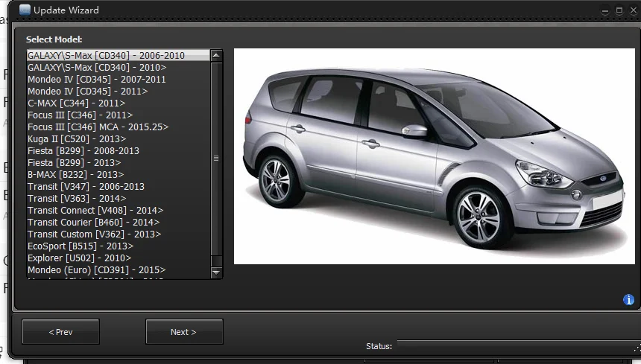Viewport: 641px width, 364px height.
Task: Pick B-MAX [B232] - 2013>
Action: click(x=119, y=175)
